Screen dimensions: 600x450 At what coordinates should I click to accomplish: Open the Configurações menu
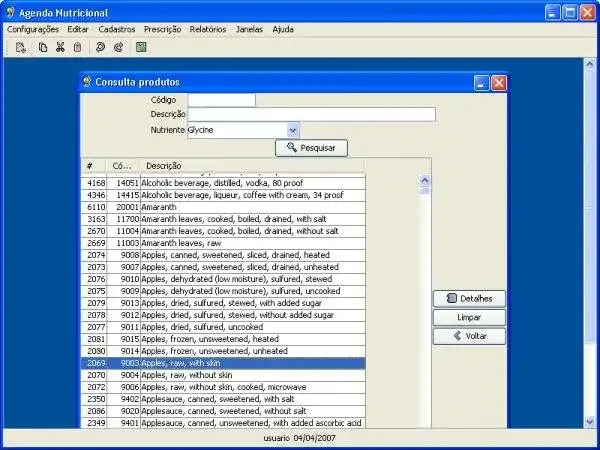33,29
